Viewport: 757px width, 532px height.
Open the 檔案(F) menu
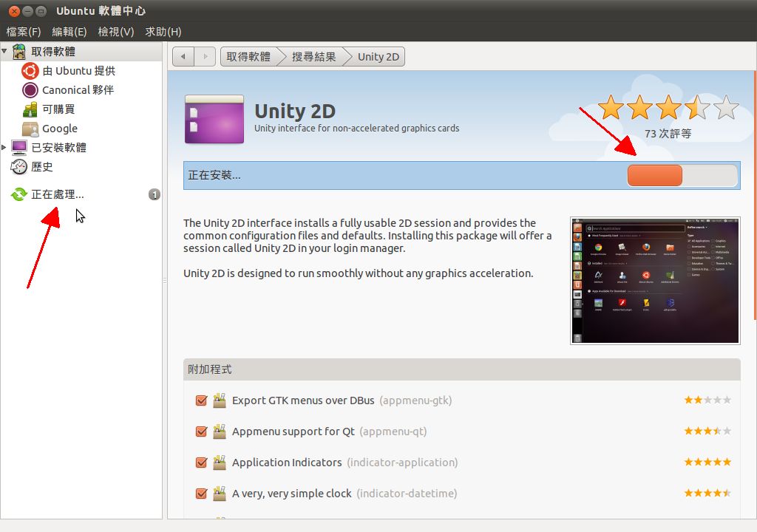tap(23, 31)
